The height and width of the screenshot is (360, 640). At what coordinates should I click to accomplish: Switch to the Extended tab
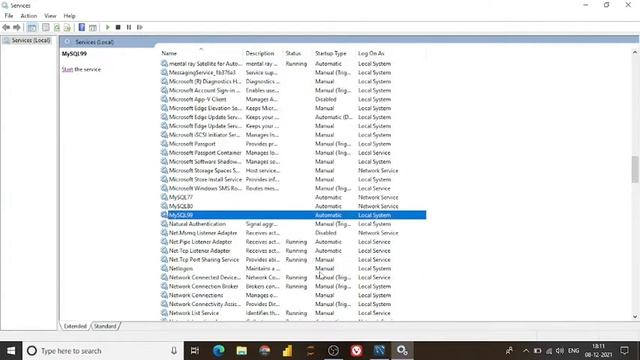click(75, 326)
